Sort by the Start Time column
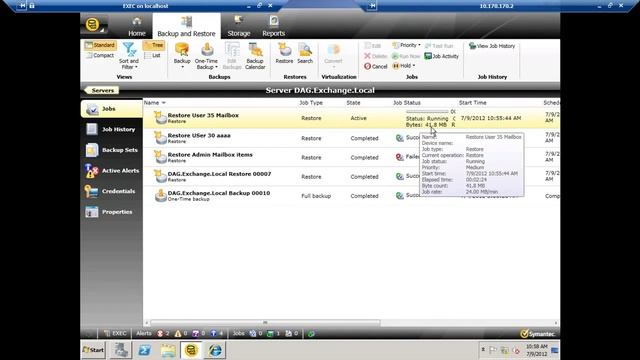This screenshot has height=360, width=640. 473,103
